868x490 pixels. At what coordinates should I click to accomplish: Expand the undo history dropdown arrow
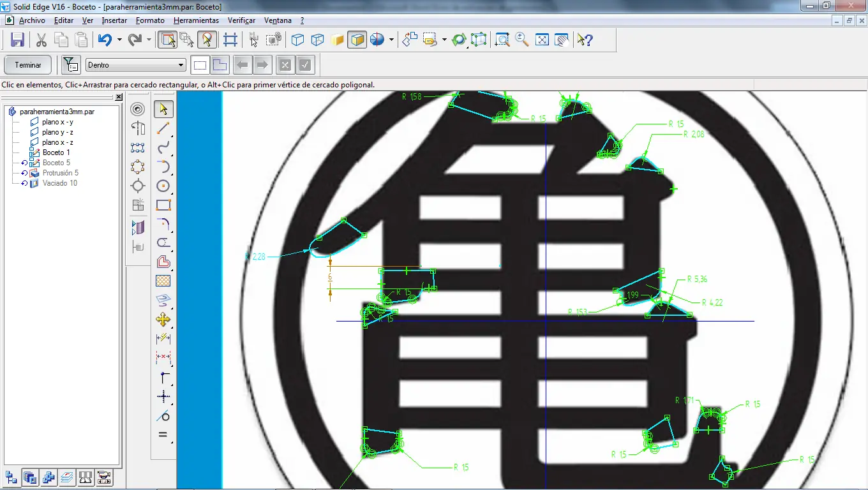coord(119,40)
